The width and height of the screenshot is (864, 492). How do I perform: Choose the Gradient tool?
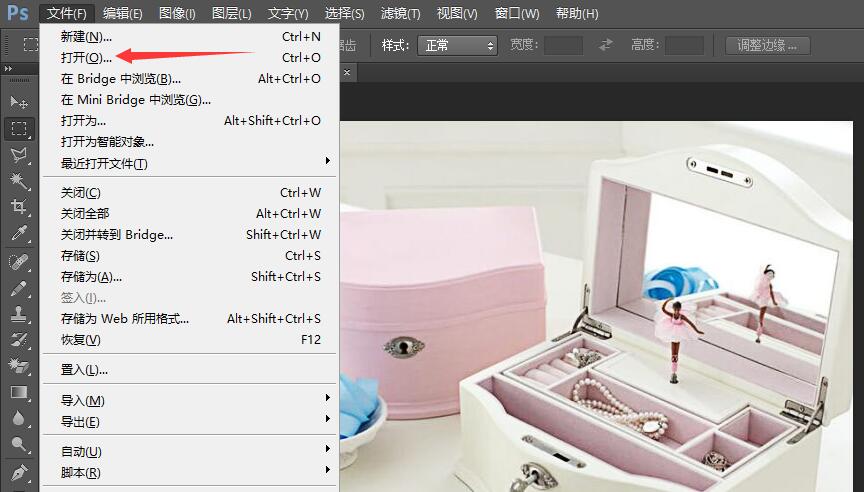pyautogui.click(x=18, y=393)
